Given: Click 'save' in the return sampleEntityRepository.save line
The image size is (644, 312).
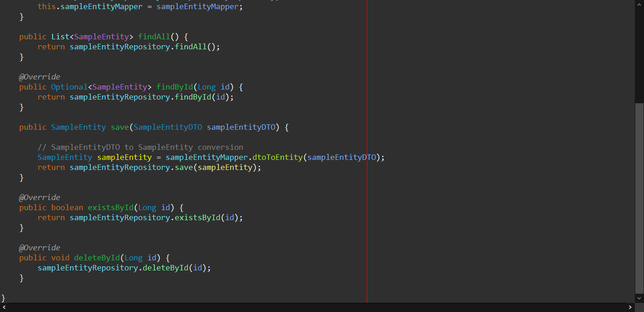Looking at the screenshot, I should tap(184, 167).
